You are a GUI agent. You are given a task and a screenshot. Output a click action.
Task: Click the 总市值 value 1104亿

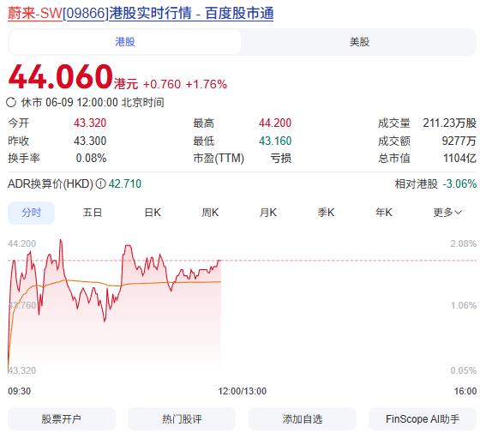(459, 159)
